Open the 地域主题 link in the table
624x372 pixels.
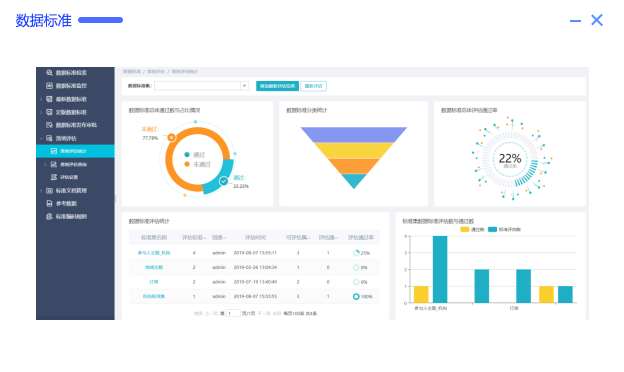154,267
